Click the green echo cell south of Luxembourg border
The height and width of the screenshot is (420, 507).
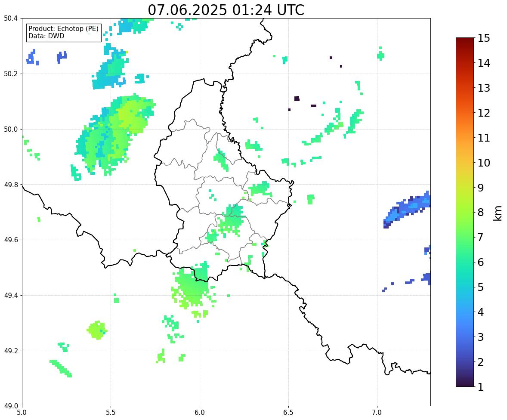coord(192,286)
